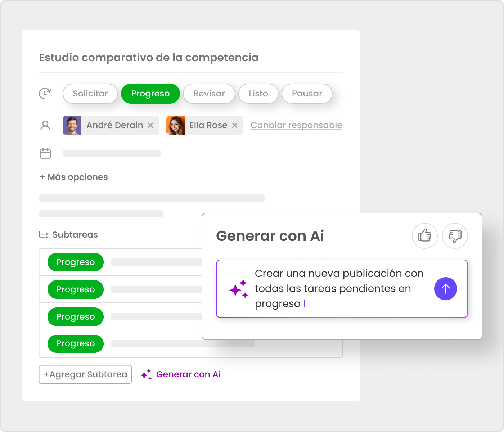Image resolution: width=504 pixels, height=432 pixels.
Task: Switch status to Pausar
Action: coord(307,94)
